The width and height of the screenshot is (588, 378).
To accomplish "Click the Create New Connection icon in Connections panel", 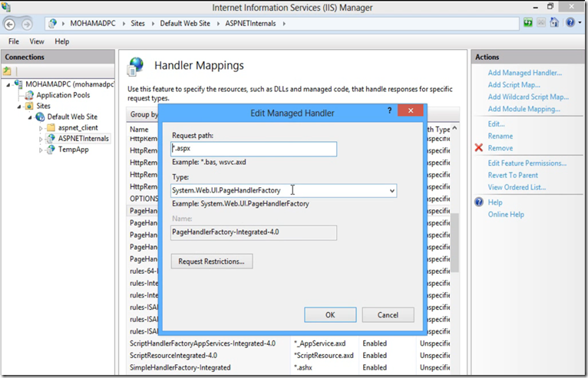I will [7, 71].
